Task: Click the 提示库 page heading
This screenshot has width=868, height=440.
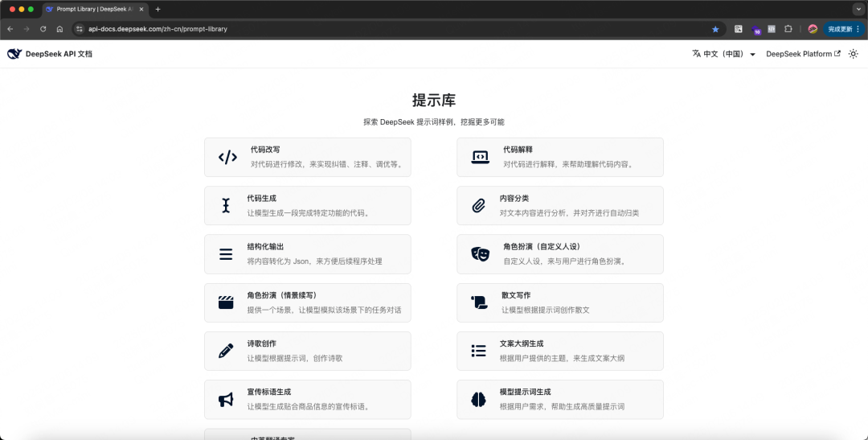Action: (x=434, y=101)
